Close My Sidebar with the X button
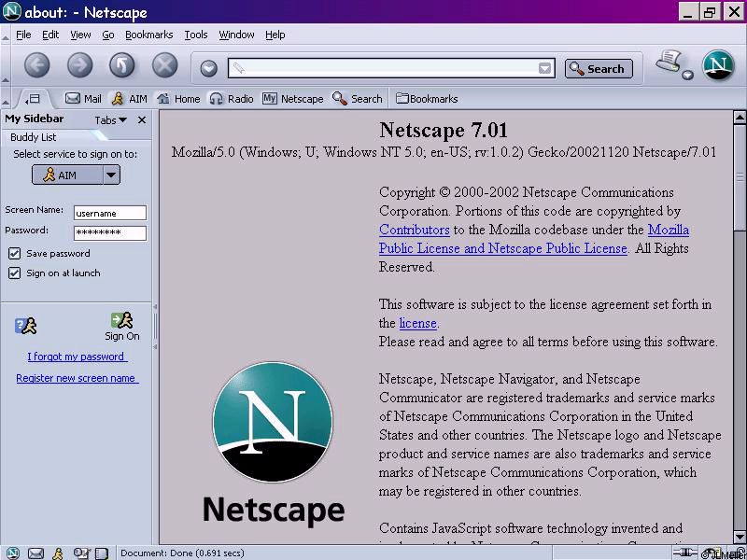 tap(142, 120)
